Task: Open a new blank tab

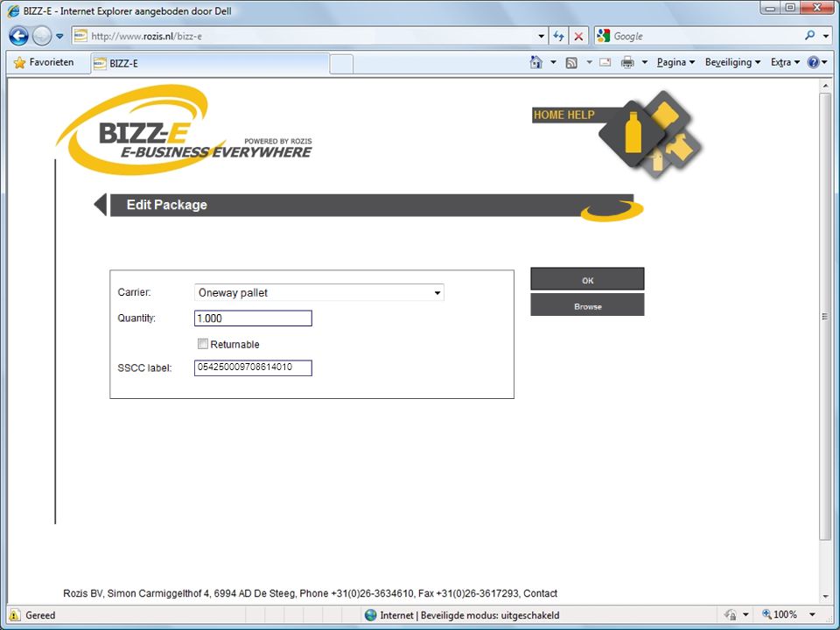Action: click(340, 64)
